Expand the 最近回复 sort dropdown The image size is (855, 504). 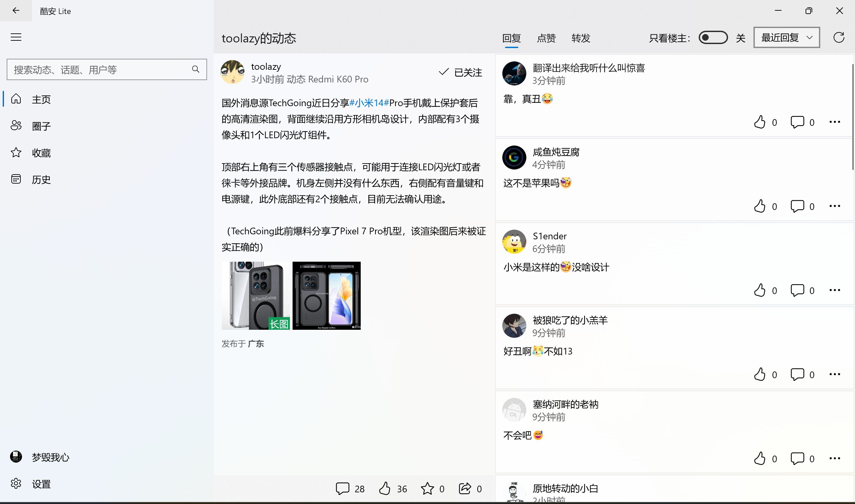click(x=786, y=37)
